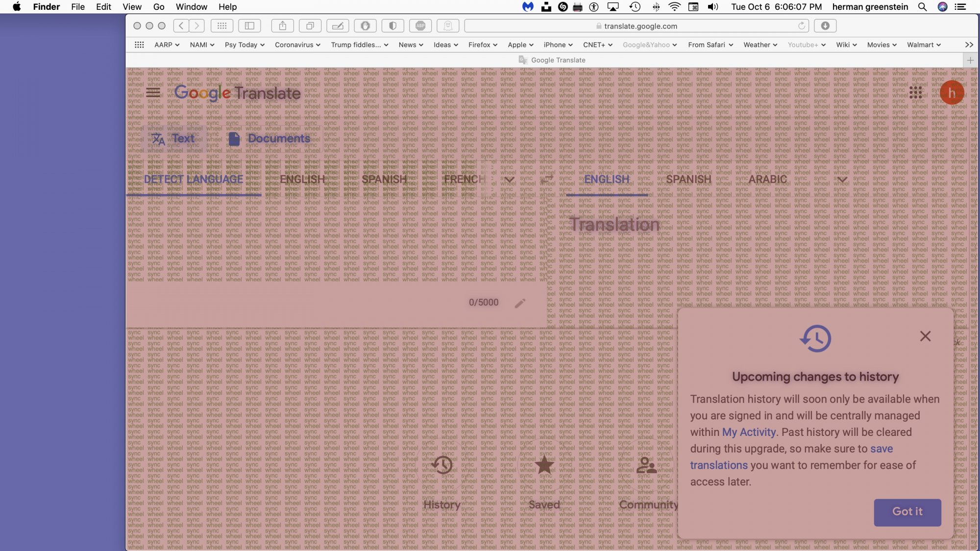
Task: Click the Safari address bar
Action: click(x=637, y=25)
